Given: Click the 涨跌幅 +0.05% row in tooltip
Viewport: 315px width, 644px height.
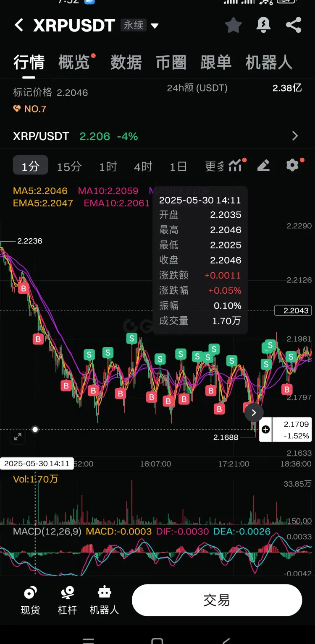Looking at the screenshot, I should (200, 290).
